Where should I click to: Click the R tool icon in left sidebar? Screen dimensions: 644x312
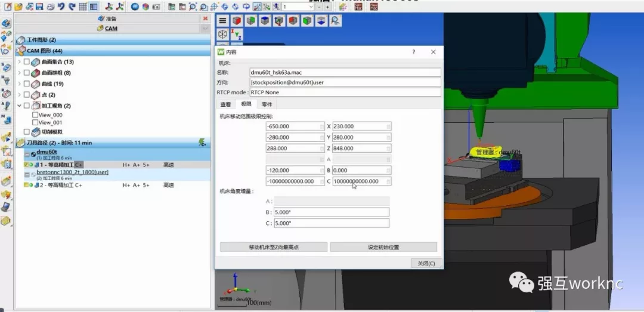click(6, 93)
